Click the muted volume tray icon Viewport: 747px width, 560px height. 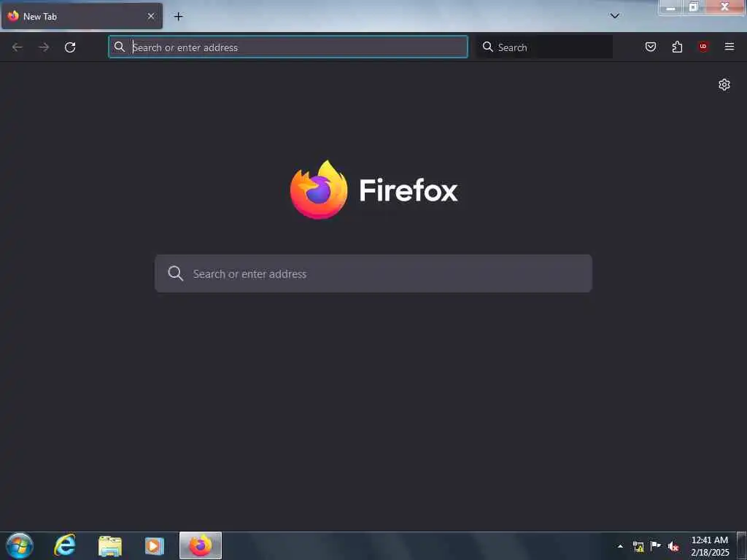tap(673, 546)
